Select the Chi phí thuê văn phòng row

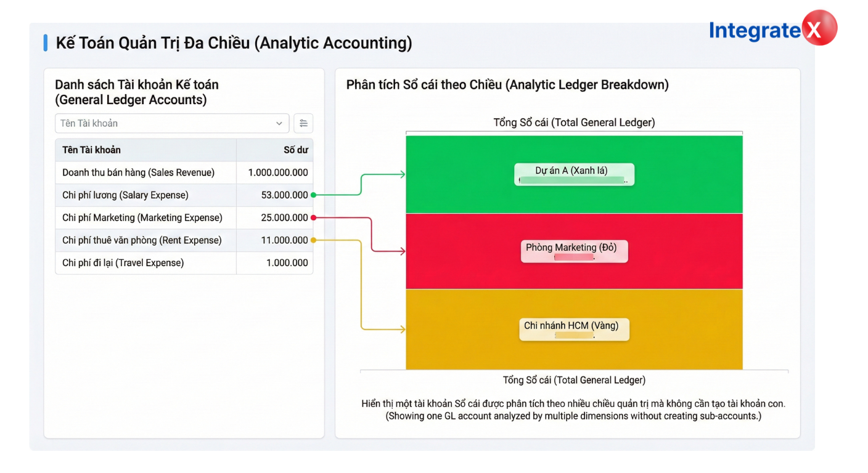(141, 240)
